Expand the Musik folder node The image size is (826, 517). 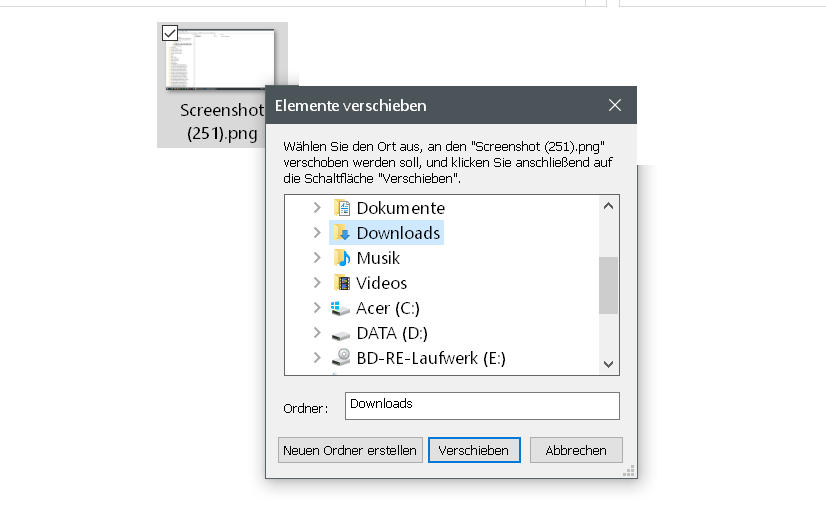click(x=317, y=258)
